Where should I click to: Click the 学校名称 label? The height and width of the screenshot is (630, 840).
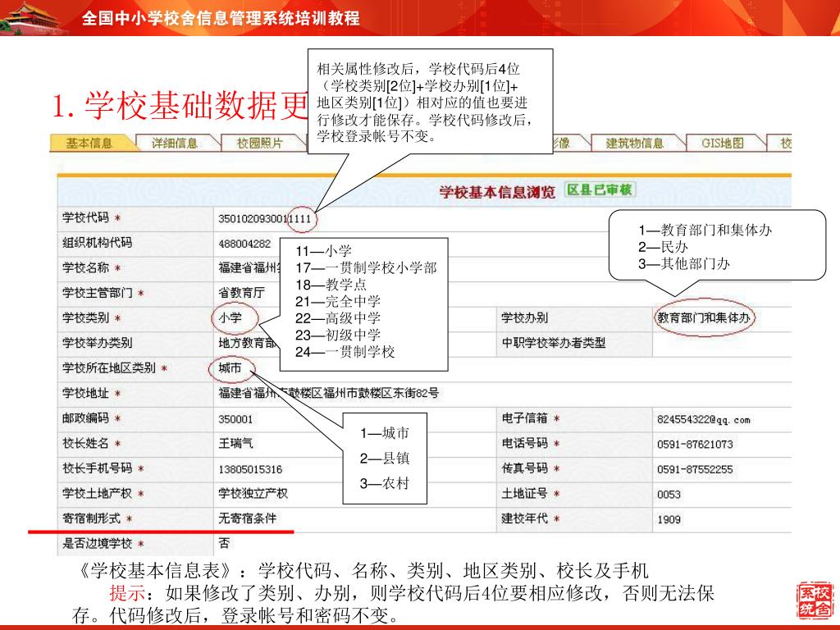click(85, 267)
